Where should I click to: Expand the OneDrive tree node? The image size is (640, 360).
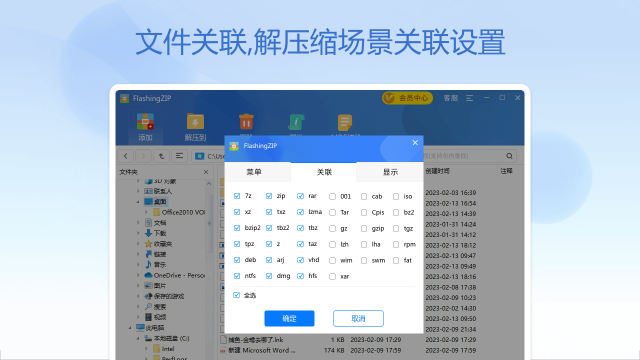click(138, 275)
